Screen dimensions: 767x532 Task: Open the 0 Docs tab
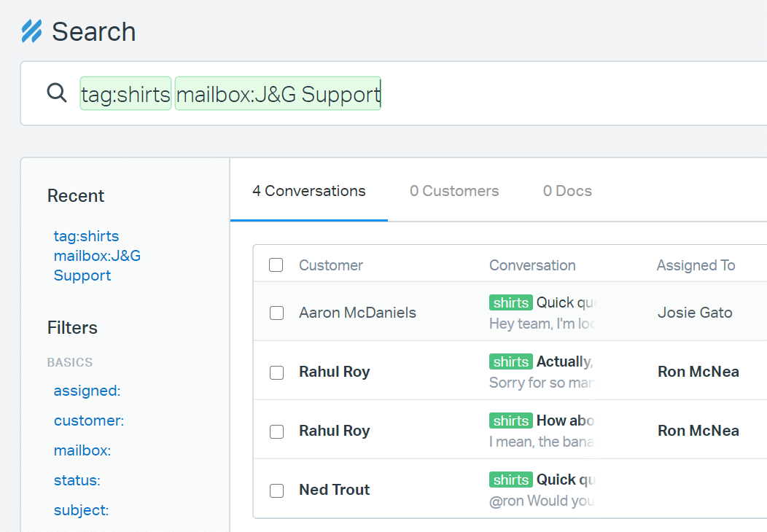(x=567, y=191)
